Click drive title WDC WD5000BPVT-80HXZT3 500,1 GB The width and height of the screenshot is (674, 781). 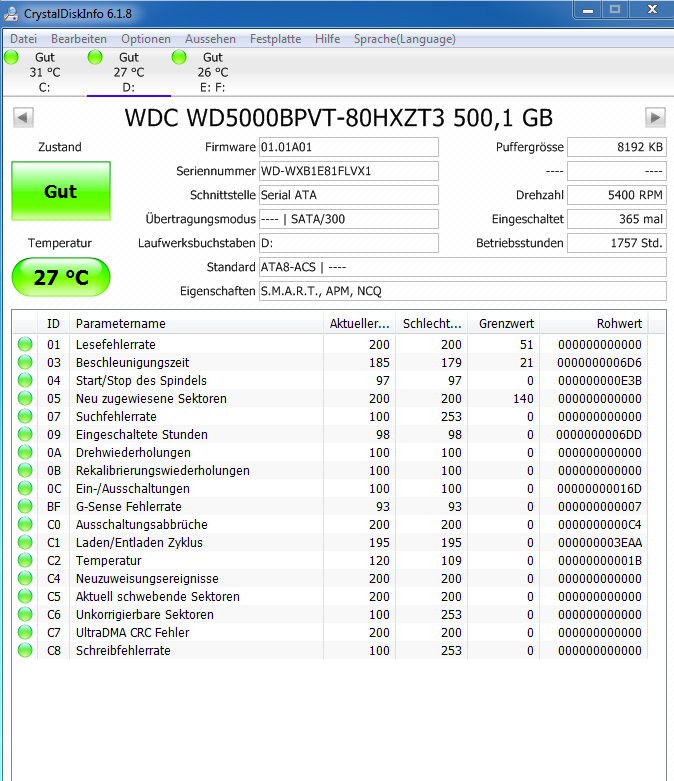click(x=339, y=118)
